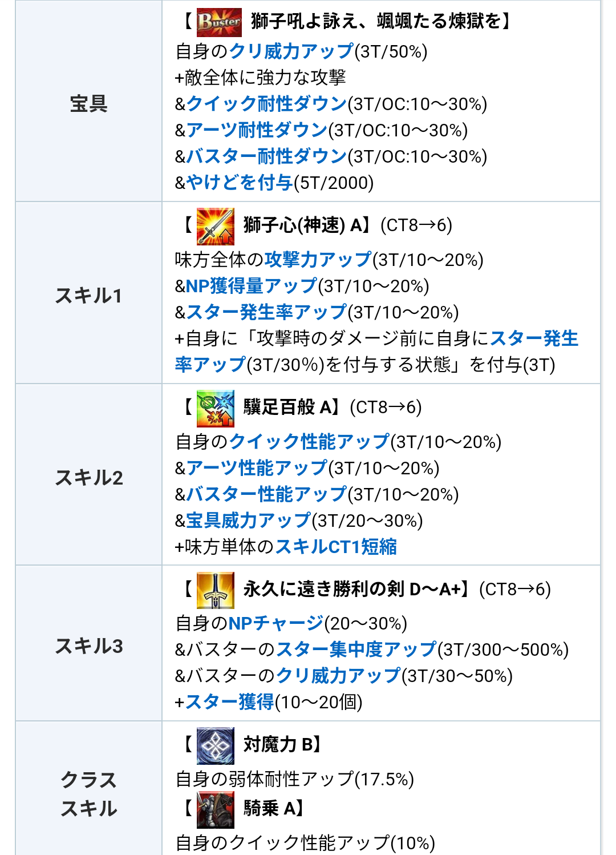This screenshot has height=855, width=616.
Task: Open the 宝具威力アップ link
Action: coord(249,521)
